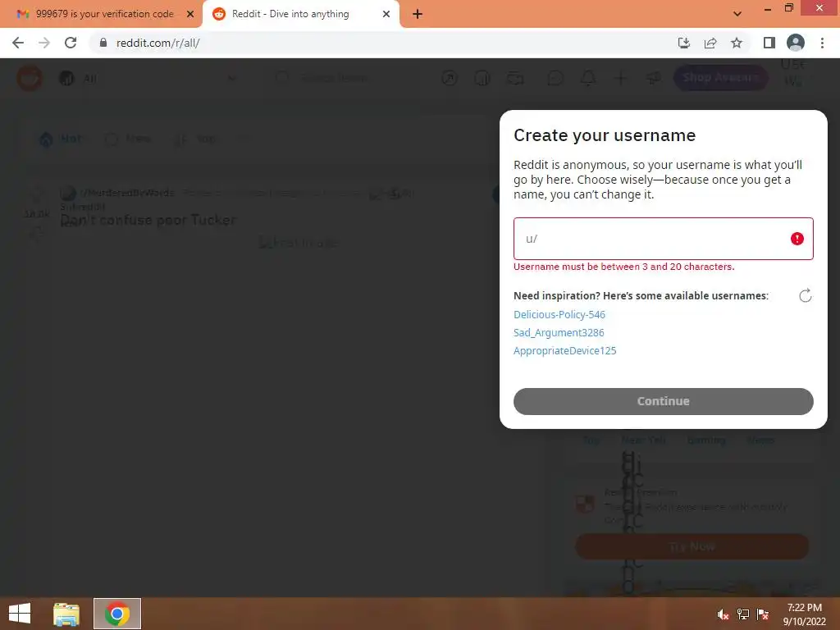Image resolution: width=840 pixels, height=630 pixels.
Task: Choose suggested username Delicious-Policy-546
Action: coord(559,314)
